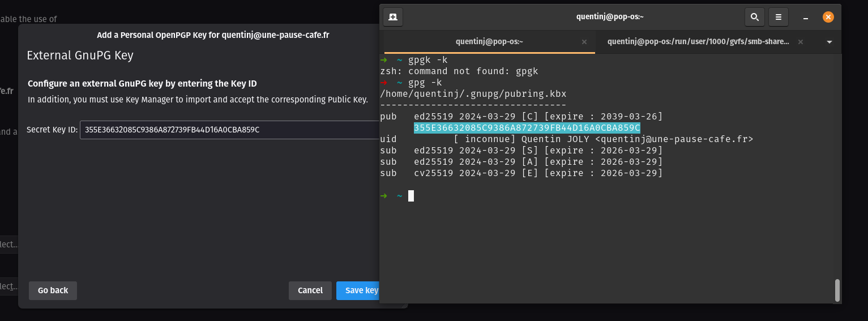Minimize the terminal window
868x321 pixels.
[x=806, y=17]
